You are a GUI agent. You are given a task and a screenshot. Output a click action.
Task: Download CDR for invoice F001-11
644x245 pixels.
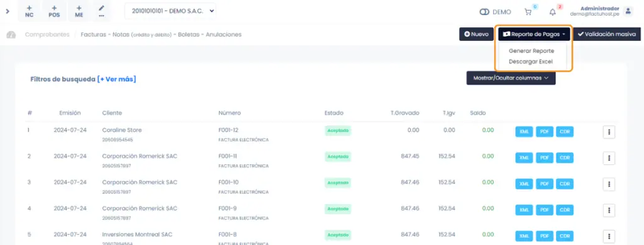click(565, 158)
